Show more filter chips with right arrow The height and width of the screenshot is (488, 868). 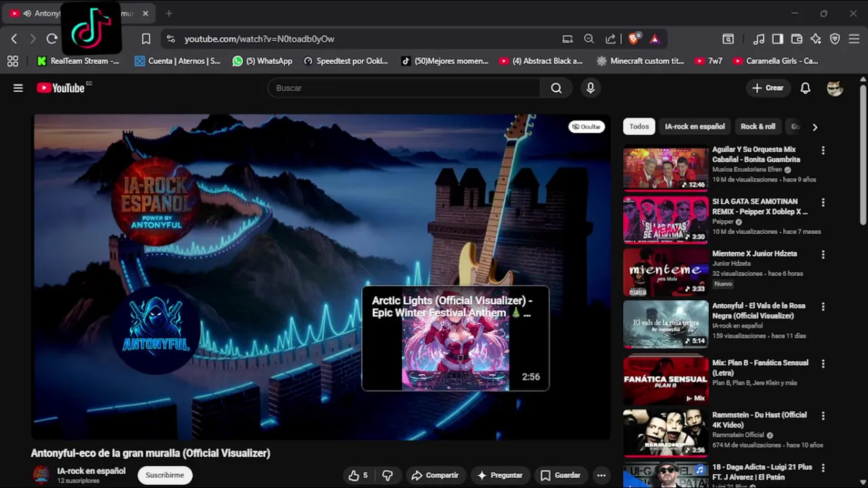pos(814,127)
